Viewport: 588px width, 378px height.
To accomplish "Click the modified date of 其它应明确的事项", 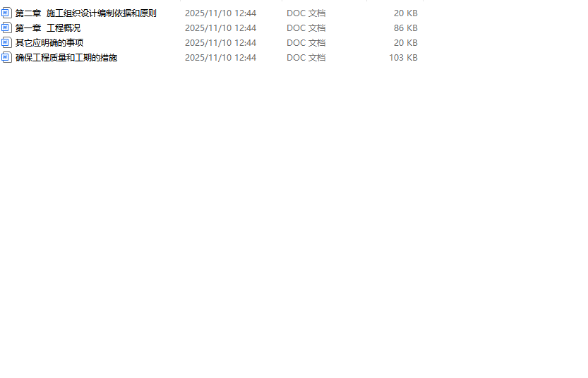I will click(x=220, y=43).
